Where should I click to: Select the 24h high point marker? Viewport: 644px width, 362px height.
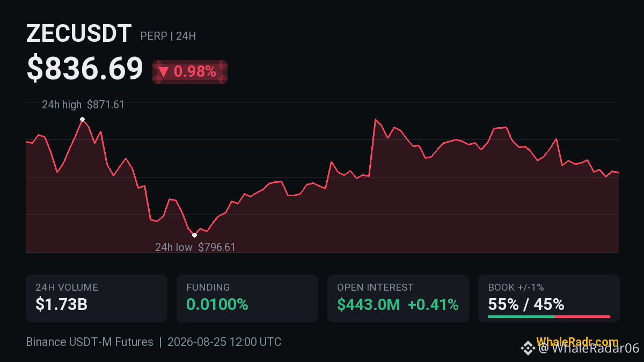pos(82,119)
